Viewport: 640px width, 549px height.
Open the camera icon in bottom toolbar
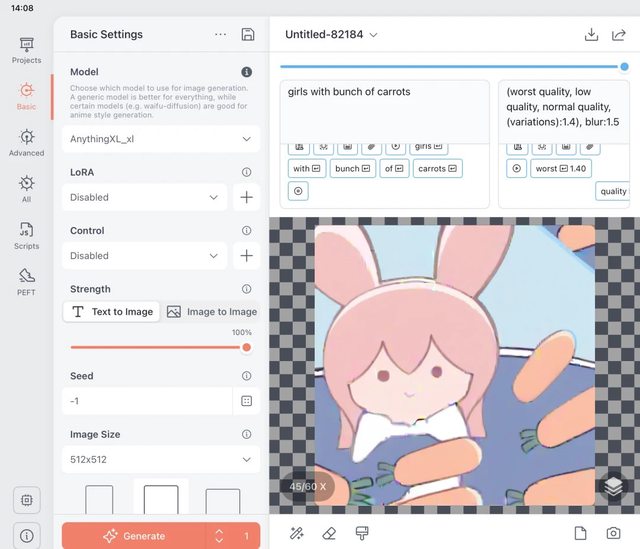[x=613, y=534]
